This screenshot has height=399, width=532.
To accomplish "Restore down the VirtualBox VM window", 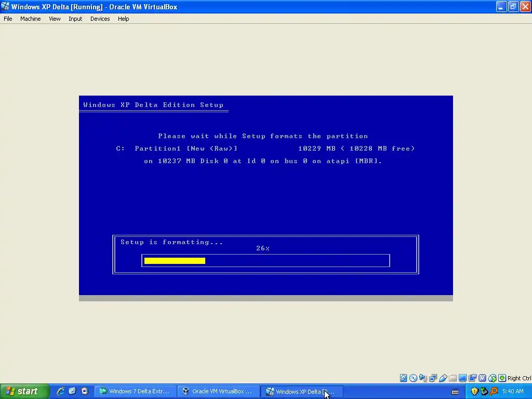I will (513, 6).
